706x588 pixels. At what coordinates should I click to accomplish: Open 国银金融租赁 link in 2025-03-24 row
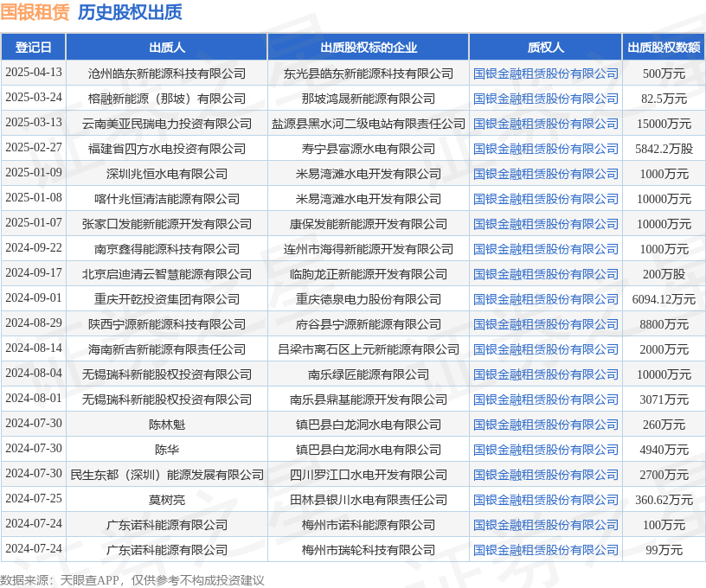pyautogui.click(x=545, y=99)
